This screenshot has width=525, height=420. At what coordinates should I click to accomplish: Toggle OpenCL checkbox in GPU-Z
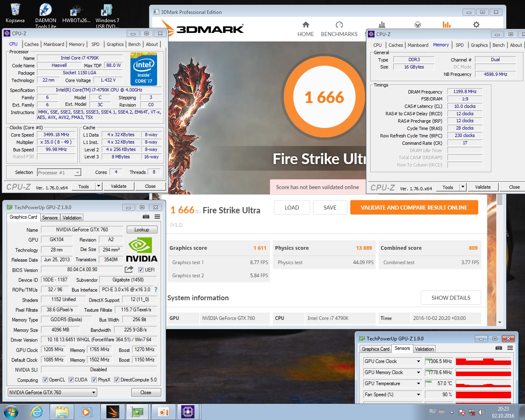click(45, 380)
